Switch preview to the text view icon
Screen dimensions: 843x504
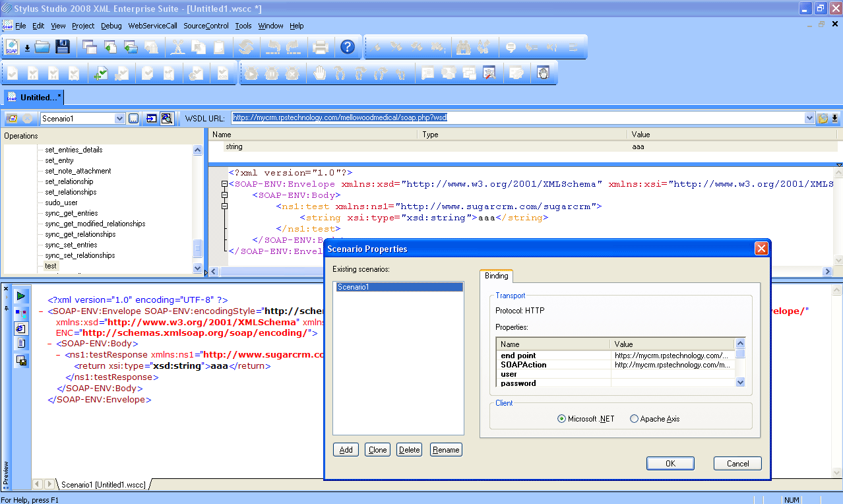click(21, 343)
